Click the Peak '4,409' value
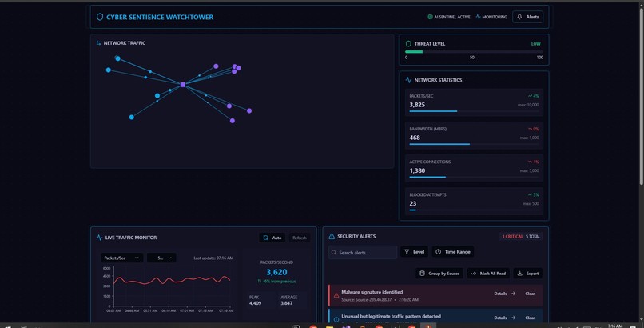This screenshot has height=328, width=644. pyautogui.click(x=255, y=303)
